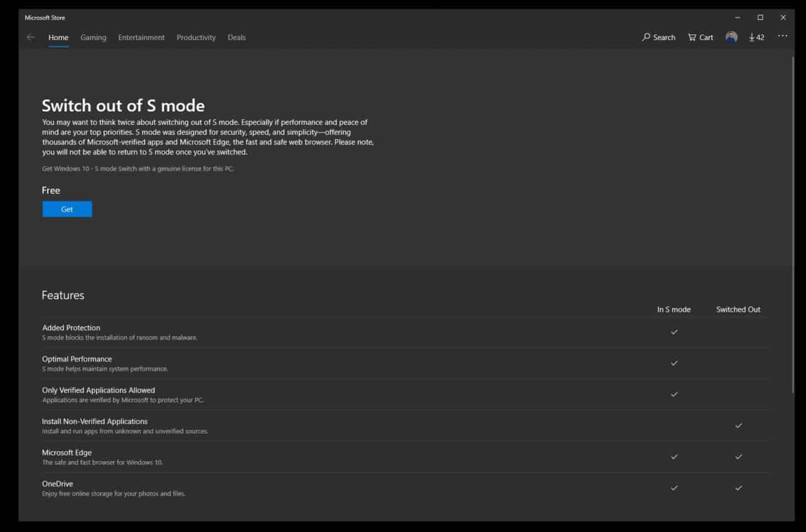Maximize the Microsoft Store window
The image size is (806, 532).
(760, 18)
